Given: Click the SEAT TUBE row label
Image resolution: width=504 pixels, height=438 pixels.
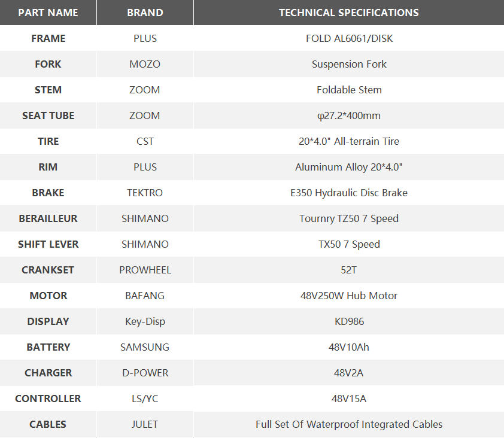Looking at the screenshot, I should click(x=48, y=115).
